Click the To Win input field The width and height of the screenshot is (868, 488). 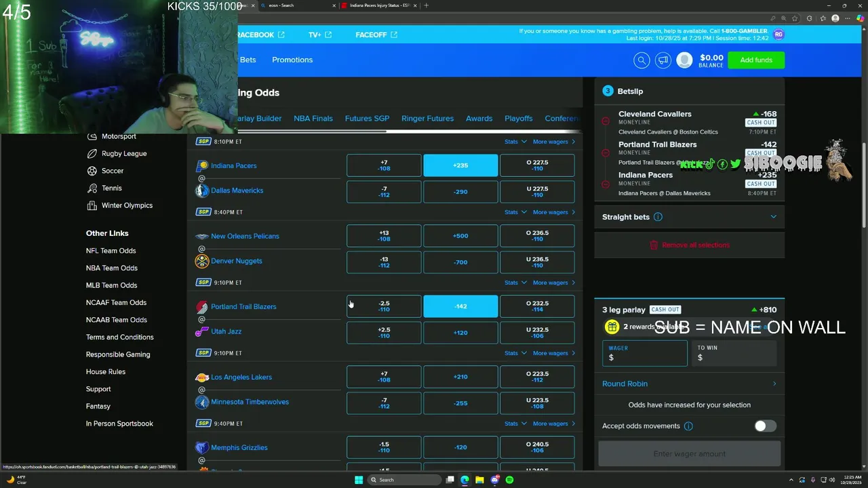(x=734, y=354)
